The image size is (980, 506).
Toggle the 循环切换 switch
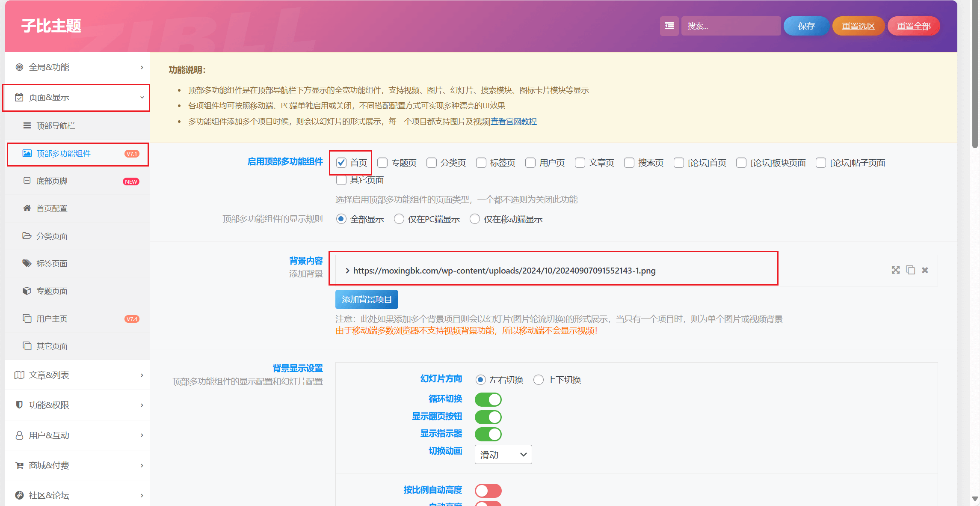pyautogui.click(x=488, y=399)
